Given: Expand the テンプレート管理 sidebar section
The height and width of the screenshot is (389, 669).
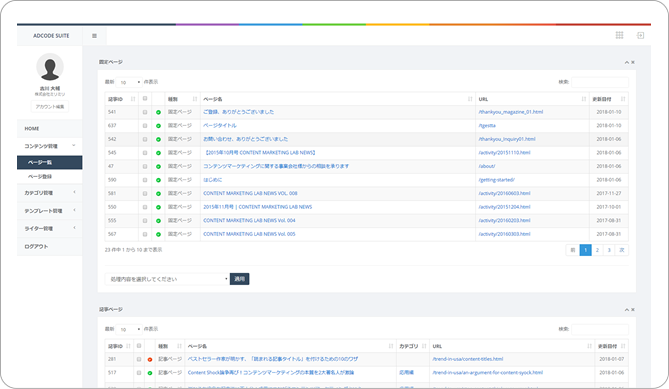Looking at the screenshot, I should click(x=49, y=211).
